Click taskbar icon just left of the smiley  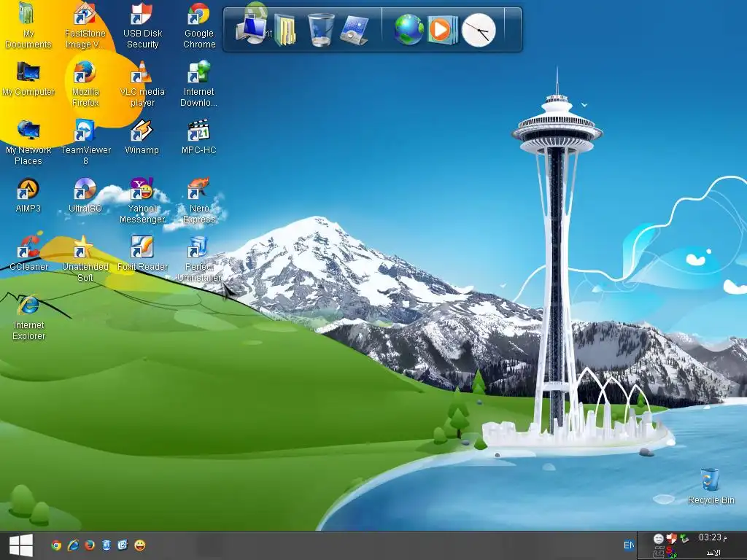click(123, 545)
